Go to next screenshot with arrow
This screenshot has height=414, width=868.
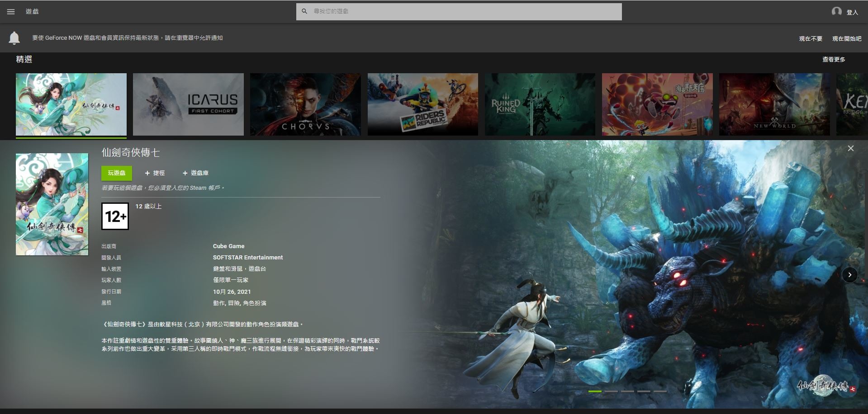coord(849,274)
